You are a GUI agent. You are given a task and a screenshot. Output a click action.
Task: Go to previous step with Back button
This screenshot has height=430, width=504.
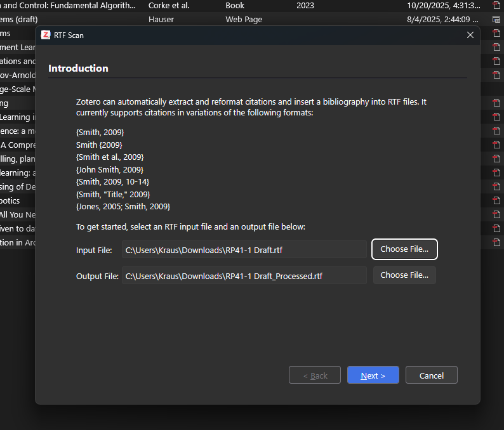[x=315, y=375]
